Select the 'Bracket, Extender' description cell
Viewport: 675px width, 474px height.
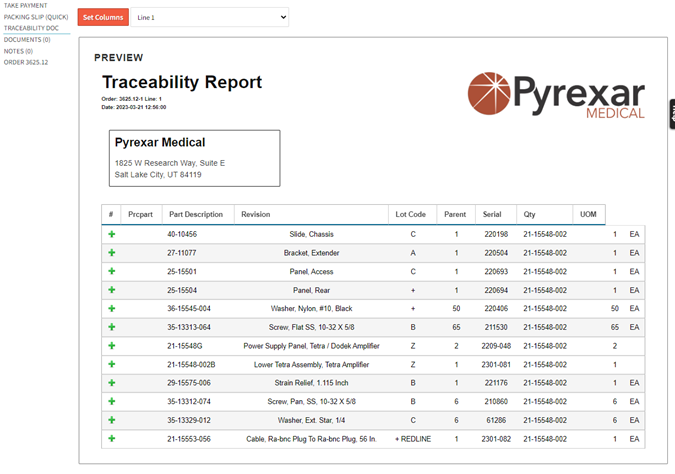[x=311, y=253]
